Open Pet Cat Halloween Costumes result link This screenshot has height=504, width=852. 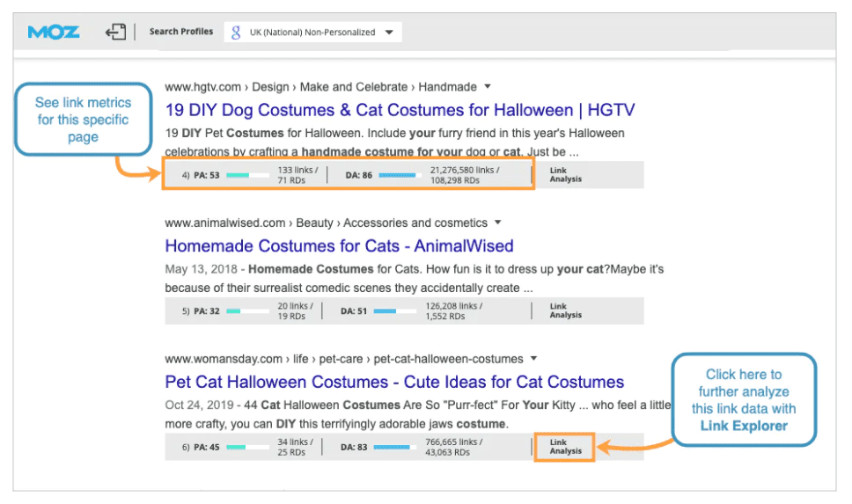(x=394, y=382)
